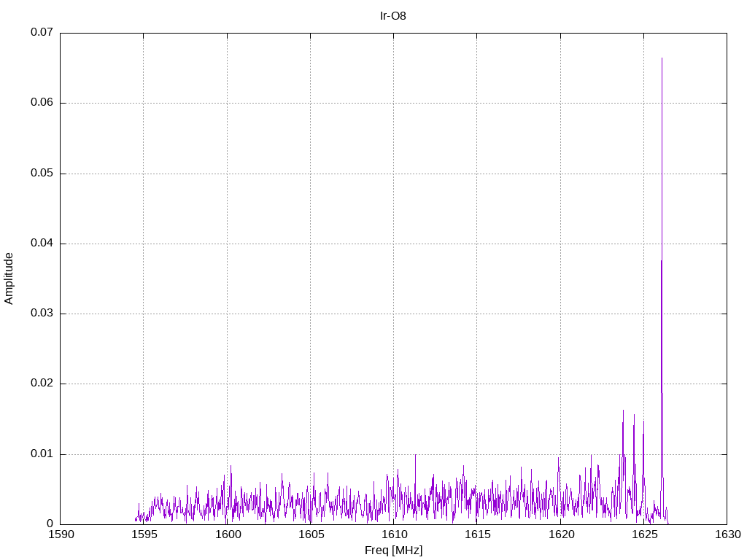This screenshot has height=560, width=747.
Task: Click the 0.04 y-axis tick label
Action: [42, 243]
